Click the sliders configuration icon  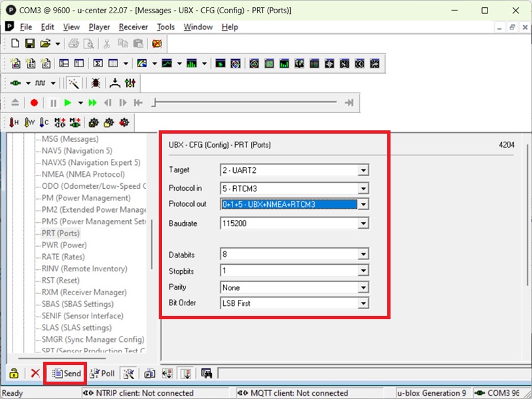point(130,83)
